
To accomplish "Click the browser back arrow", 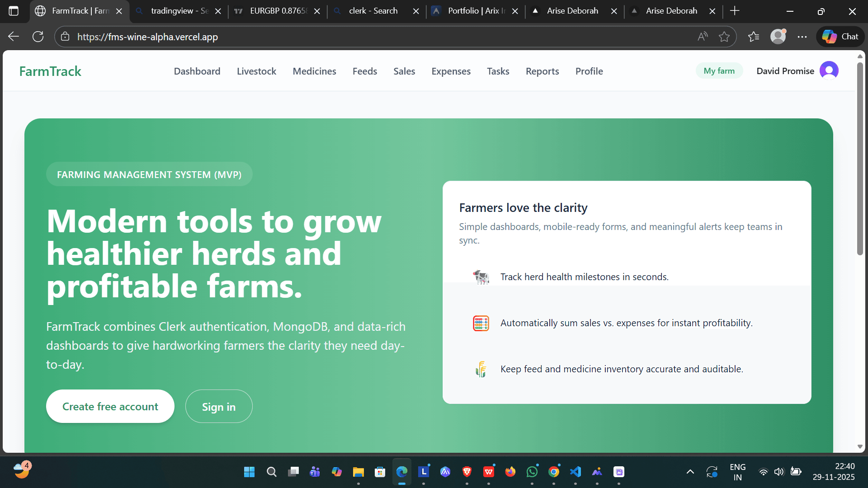I will tap(14, 37).
